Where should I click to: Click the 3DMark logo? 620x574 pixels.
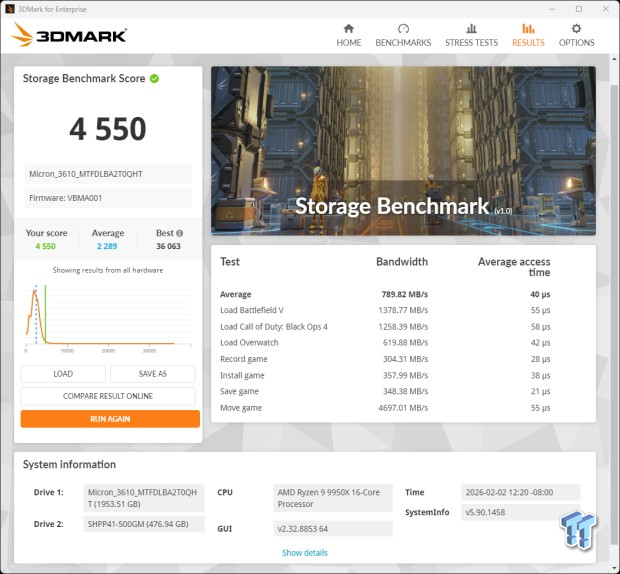(69, 36)
